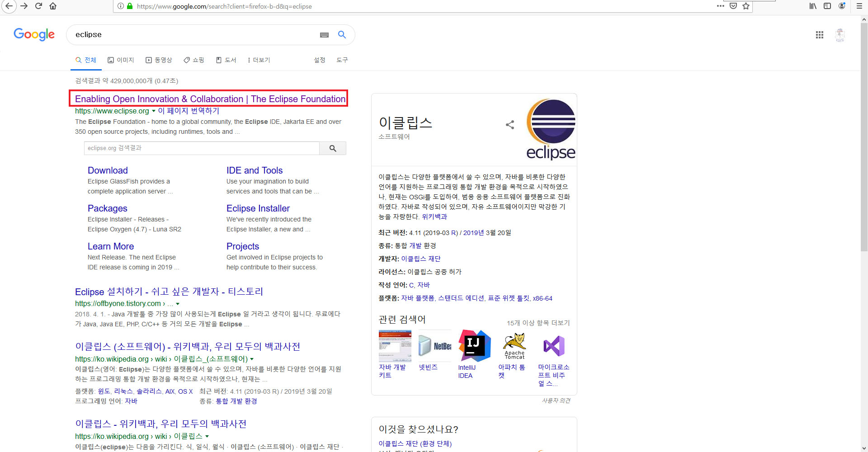The image size is (868, 452).
Task: Click 이 페이지 번역하기 translate link
Action: click(x=189, y=111)
